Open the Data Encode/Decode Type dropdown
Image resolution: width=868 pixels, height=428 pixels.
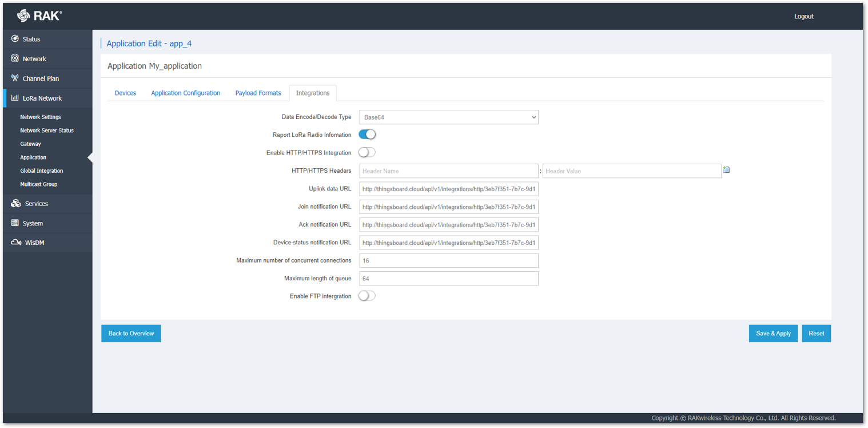tap(448, 117)
